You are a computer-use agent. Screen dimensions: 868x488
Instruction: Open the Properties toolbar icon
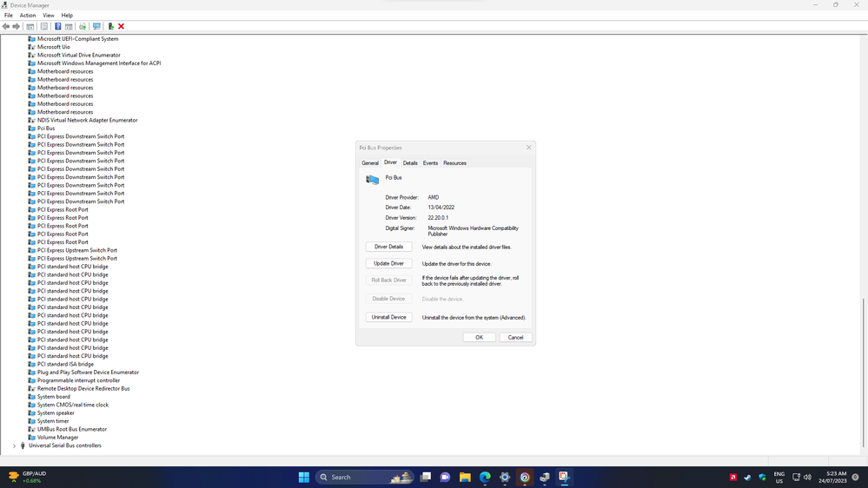pyautogui.click(x=44, y=27)
